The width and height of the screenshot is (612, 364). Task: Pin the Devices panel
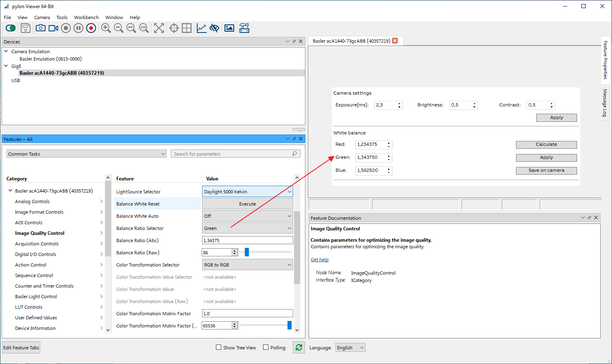click(294, 41)
